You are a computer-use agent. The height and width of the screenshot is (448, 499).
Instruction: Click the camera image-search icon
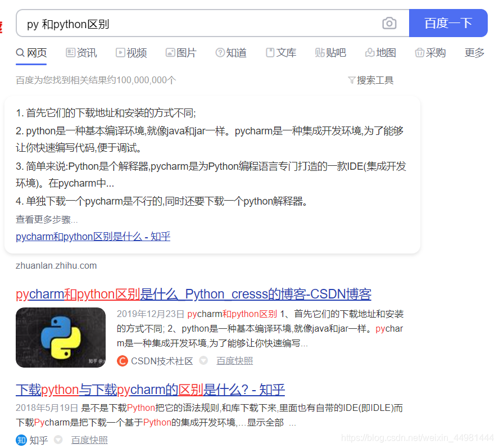tap(389, 23)
